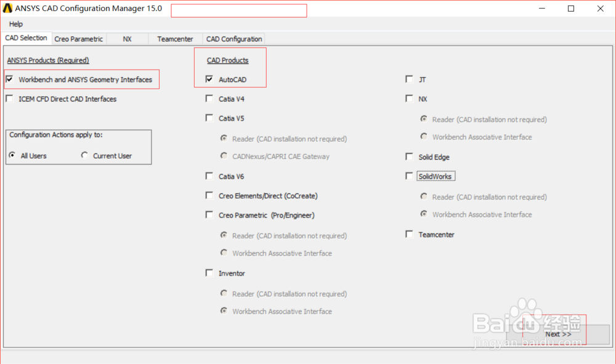Click the ANSYS Products (Required) heading
Viewport: 616px width, 364px height.
(x=48, y=60)
